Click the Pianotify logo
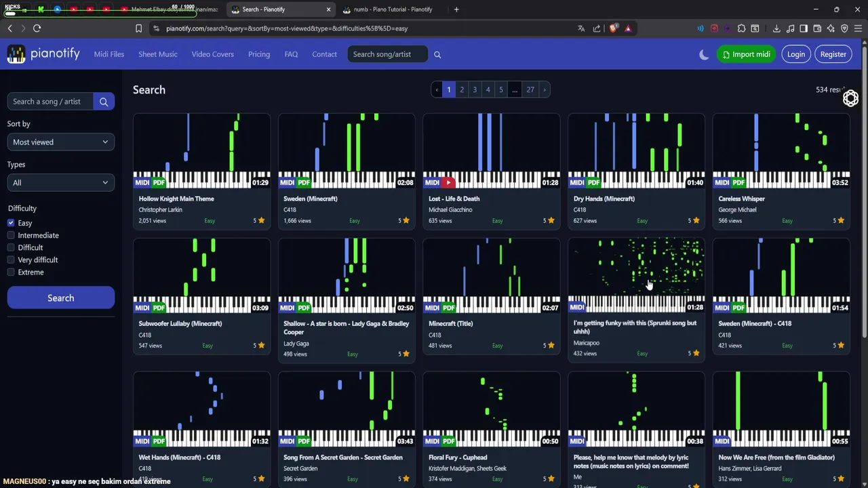868x488 pixels. coord(43,54)
